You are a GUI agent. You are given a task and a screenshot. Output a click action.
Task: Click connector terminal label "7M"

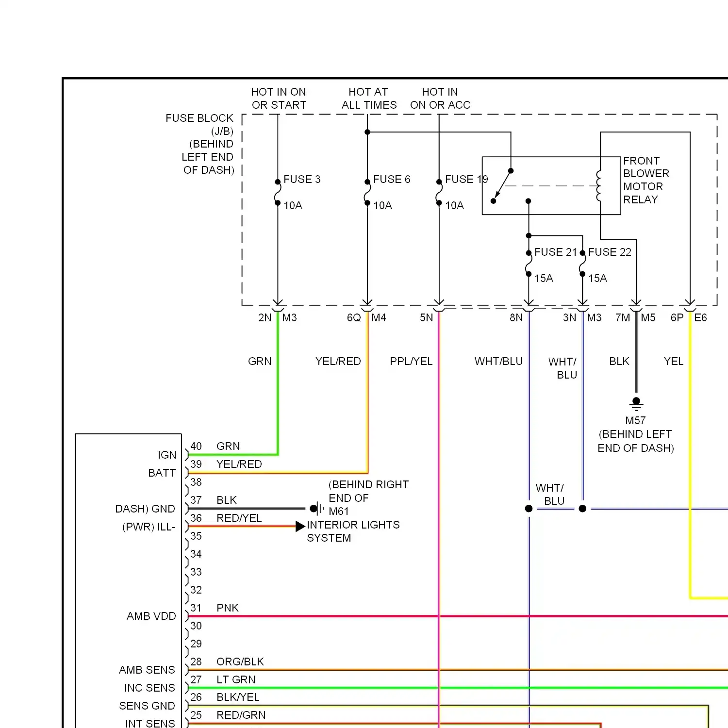(623, 318)
